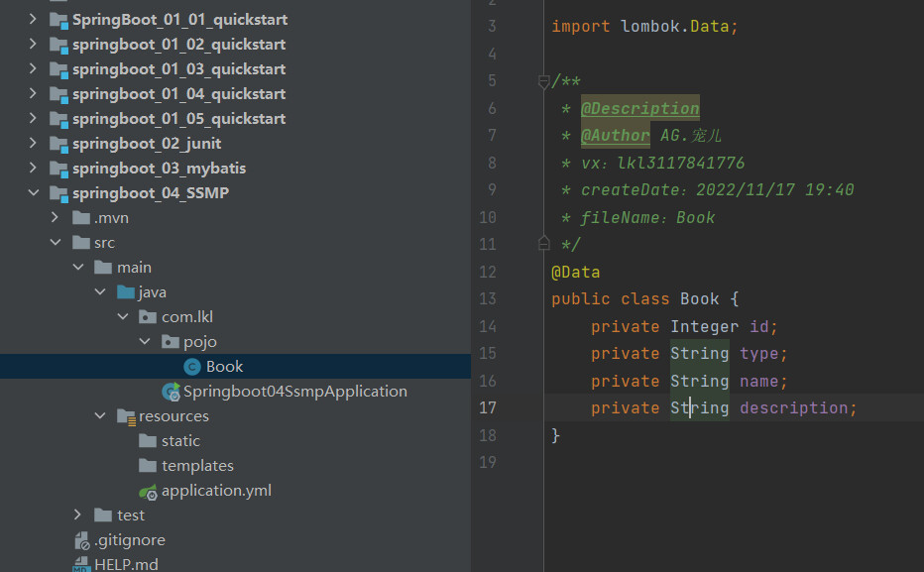This screenshot has height=572, width=924.
Task: Fold the Javadoc comment at line 5
Action: pyautogui.click(x=544, y=81)
